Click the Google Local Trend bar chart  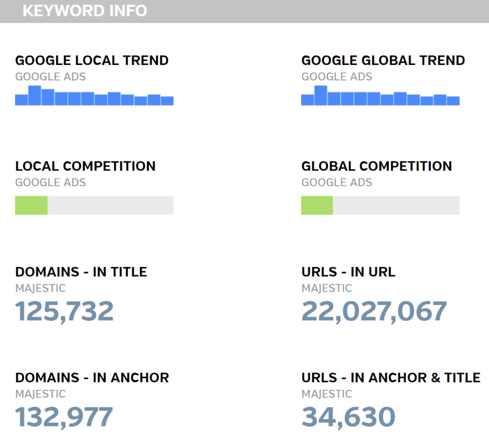click(94, 96)
